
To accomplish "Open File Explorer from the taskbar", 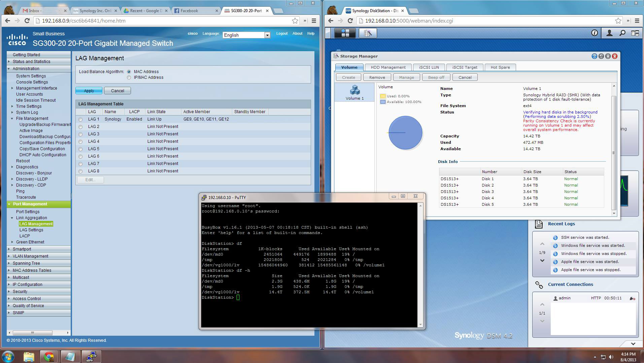I will point(29,356).
